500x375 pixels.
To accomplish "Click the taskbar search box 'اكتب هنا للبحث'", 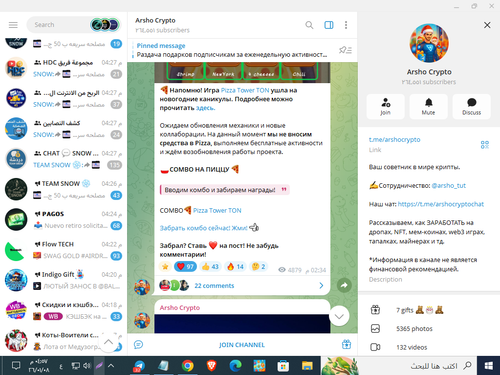I will click(418, 366).
